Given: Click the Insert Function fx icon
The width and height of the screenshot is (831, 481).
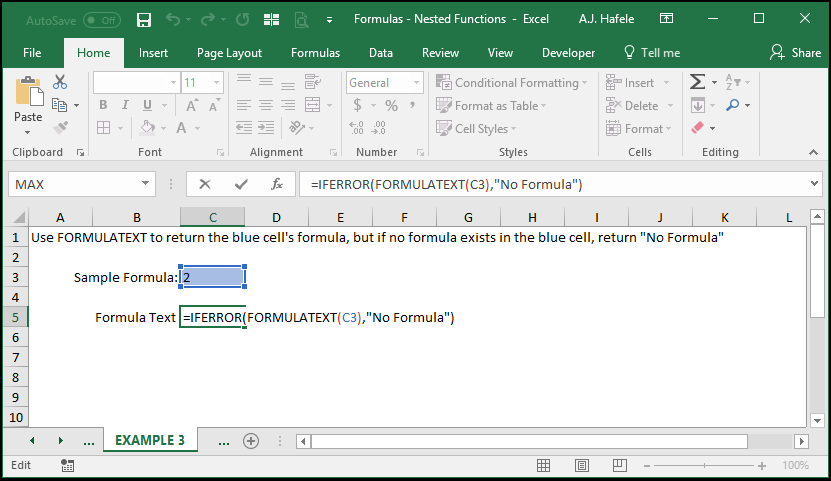Looking at the screenshot, I should pyautogui.click(x=277, y=184).
